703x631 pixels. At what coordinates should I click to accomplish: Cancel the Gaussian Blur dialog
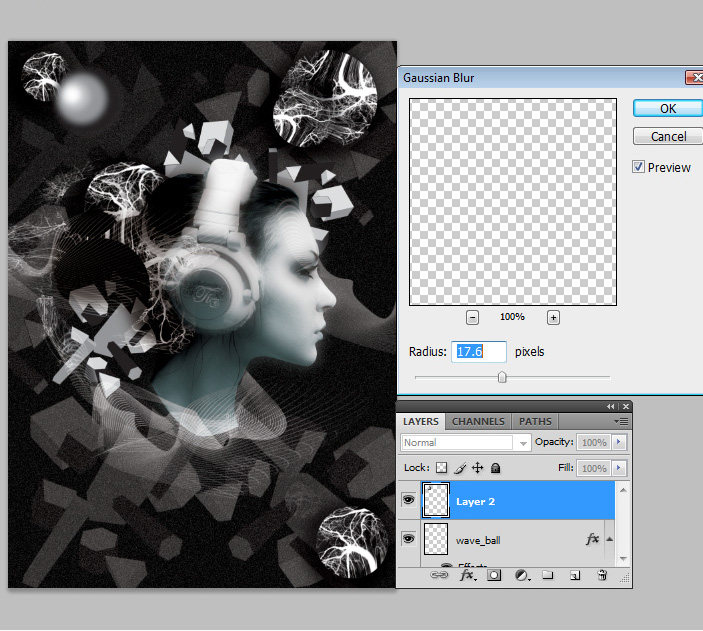pyautogui.click(x=667, y=136)
